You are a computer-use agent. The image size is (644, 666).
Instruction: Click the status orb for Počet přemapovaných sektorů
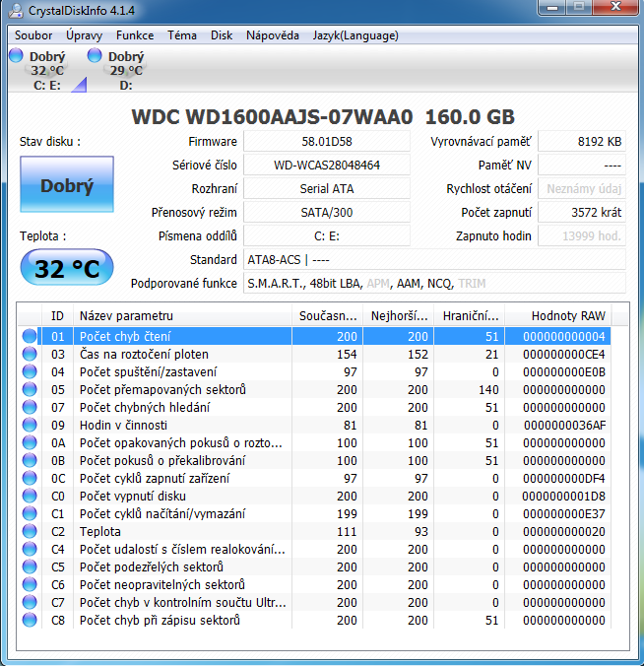(30, 389)
